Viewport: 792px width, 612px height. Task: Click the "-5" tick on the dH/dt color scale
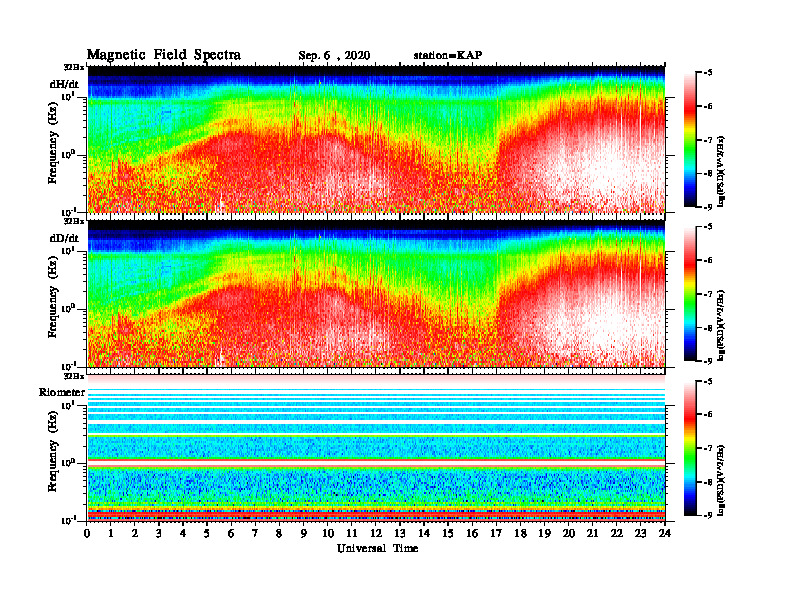[709, 73]
